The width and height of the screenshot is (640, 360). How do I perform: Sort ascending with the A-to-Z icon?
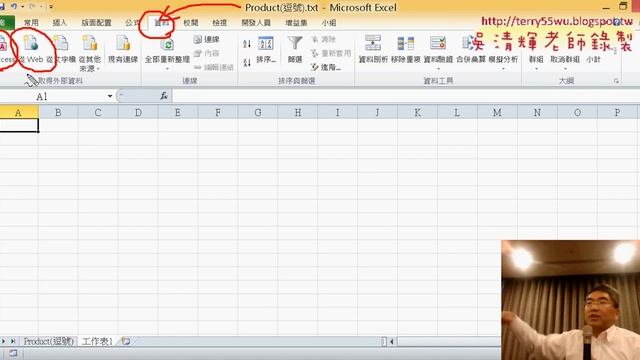pyautogui.click(x=247, y=44)
